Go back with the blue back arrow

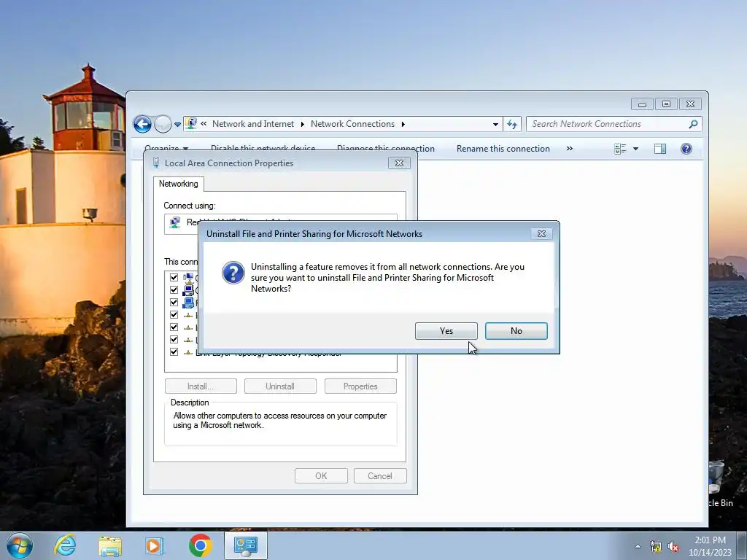point(142,124)
